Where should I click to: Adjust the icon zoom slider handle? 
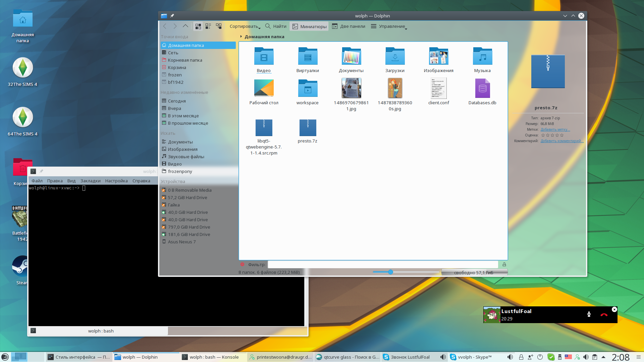(390, 272)
